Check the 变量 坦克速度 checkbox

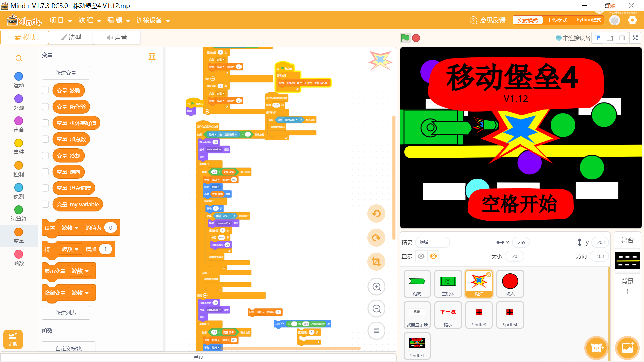pos(45,188)
